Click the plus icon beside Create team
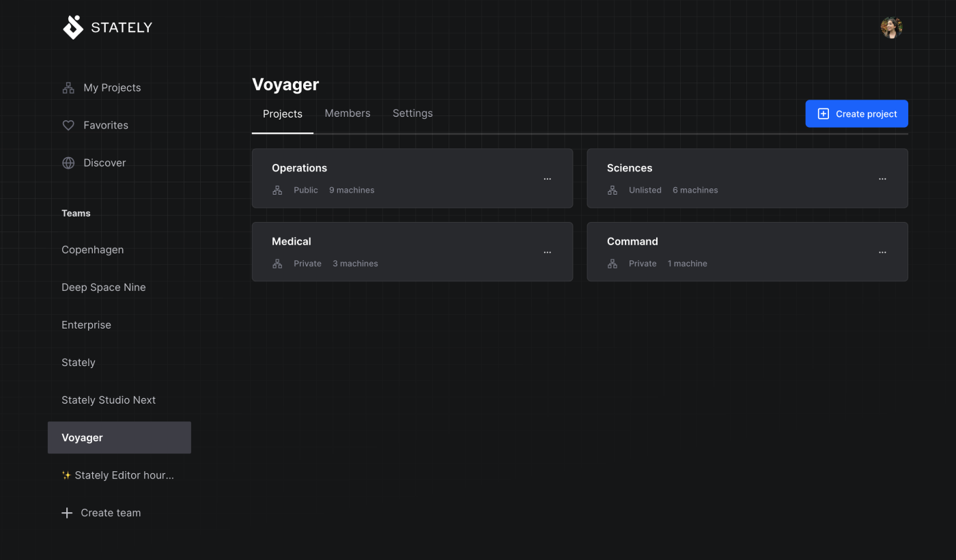The image size is (956, 560). [x=67, y=513]
